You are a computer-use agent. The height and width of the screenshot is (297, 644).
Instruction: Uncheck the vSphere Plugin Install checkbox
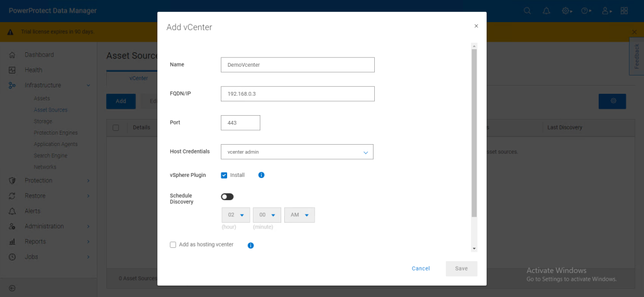(x=225, y=175)
